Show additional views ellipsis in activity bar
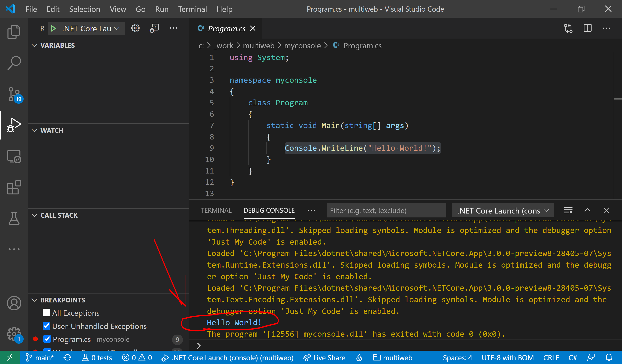The image size is (622, 364). pos(14,249)
